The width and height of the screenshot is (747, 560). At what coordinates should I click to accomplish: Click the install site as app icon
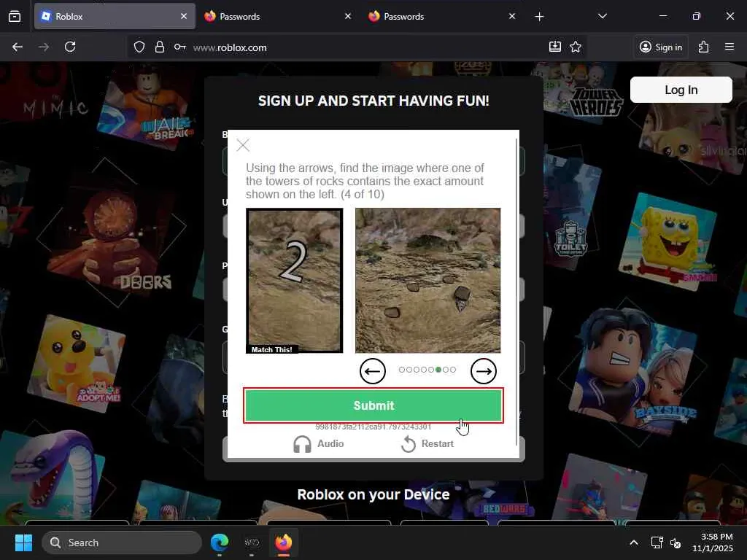tap(555, 47)
